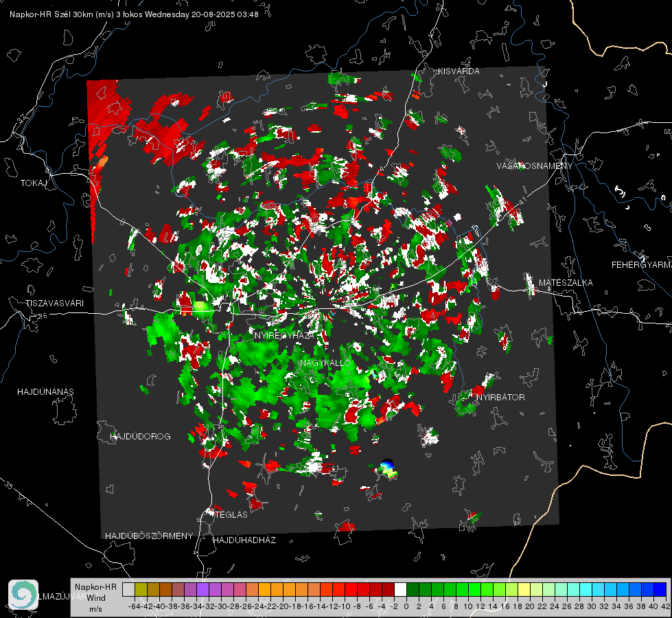Click the '42' legend scale value
This screenshot has height=618, width=672.
pyautogui.click(x=665, y=606)
